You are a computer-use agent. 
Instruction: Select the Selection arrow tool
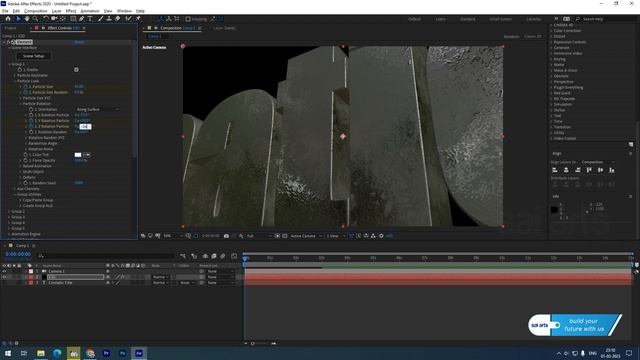click(18, 19)
